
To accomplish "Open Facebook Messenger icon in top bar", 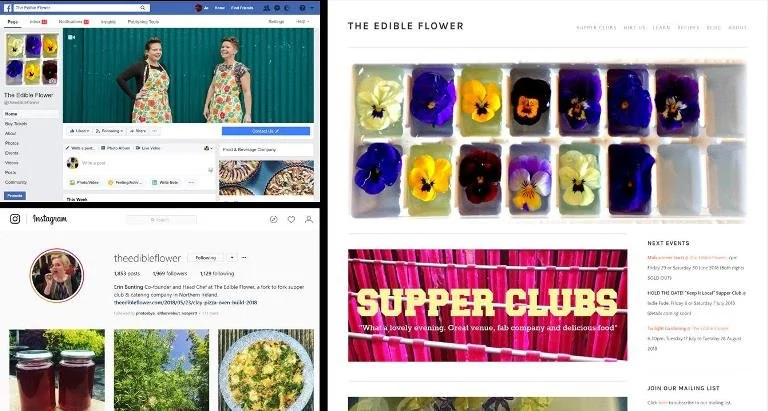I will (277, 8).
